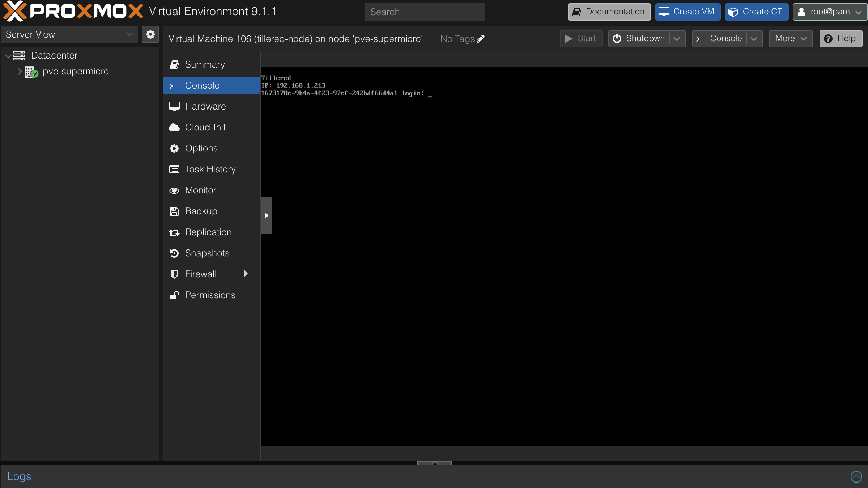Open Task History
This screenshot has width=868, height=488.
coord(212,169)
